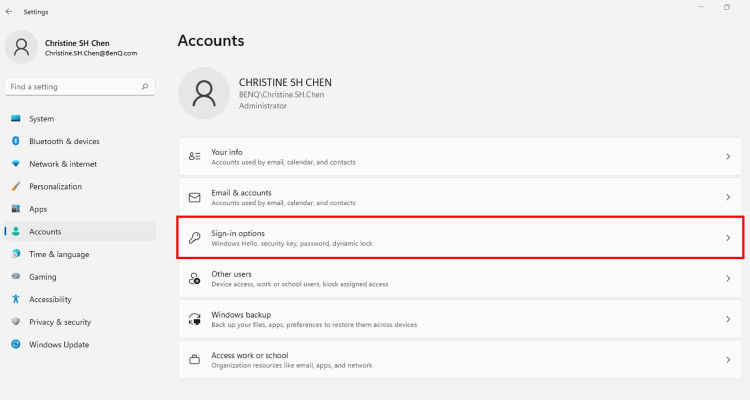Click the Network & internet wifi icon
The height and width of the screenshot is (400, 750).
16,164
